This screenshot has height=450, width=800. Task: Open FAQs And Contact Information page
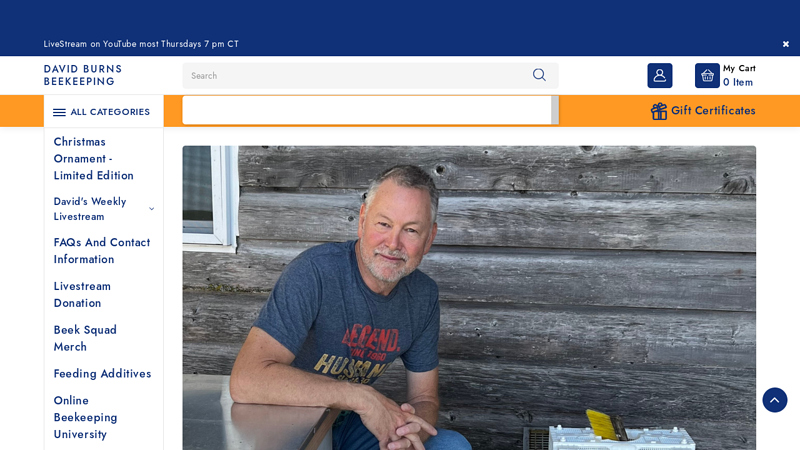coord(102,251)
